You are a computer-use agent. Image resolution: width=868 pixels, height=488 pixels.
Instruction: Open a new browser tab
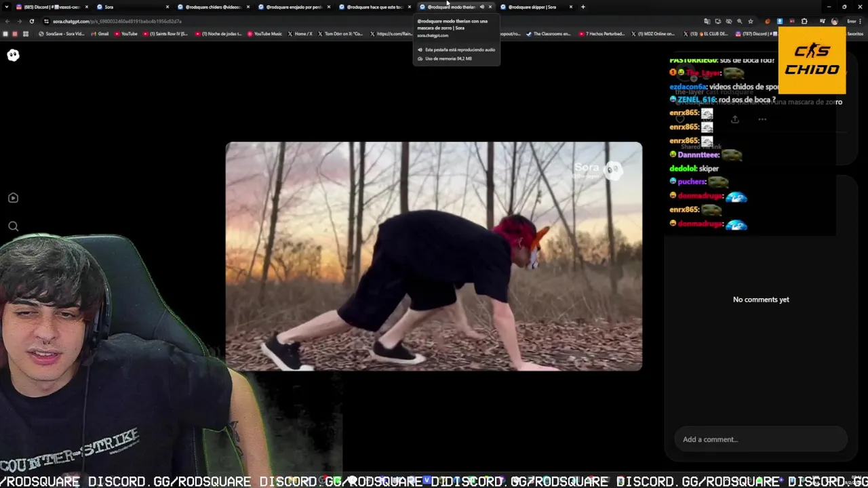pyautogui.click(x=583, y=7)
